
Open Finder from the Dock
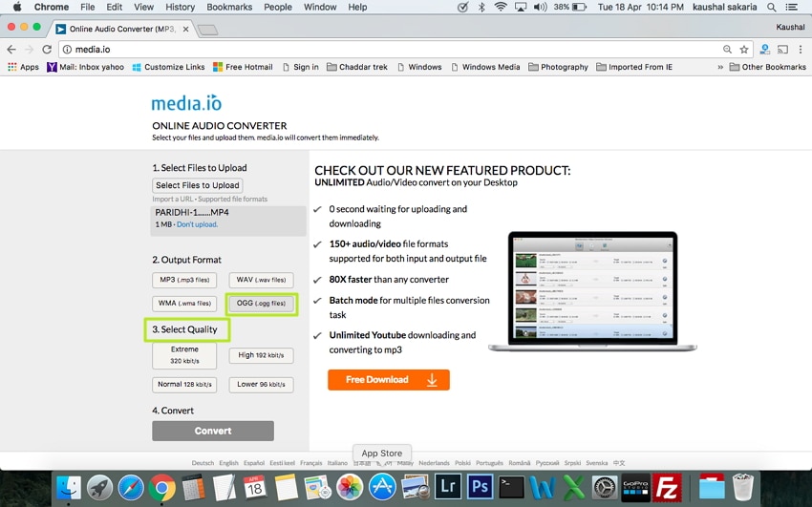68,487
